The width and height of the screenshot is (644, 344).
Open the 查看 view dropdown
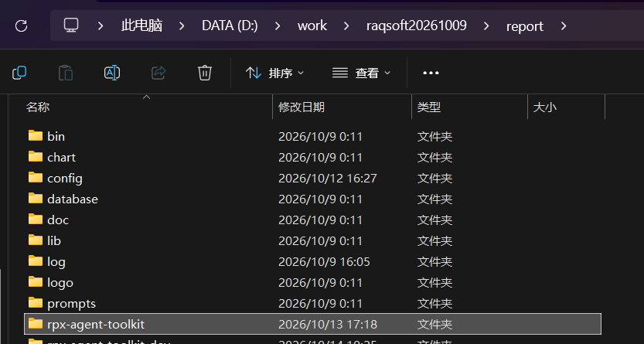[x=362, y=73]
